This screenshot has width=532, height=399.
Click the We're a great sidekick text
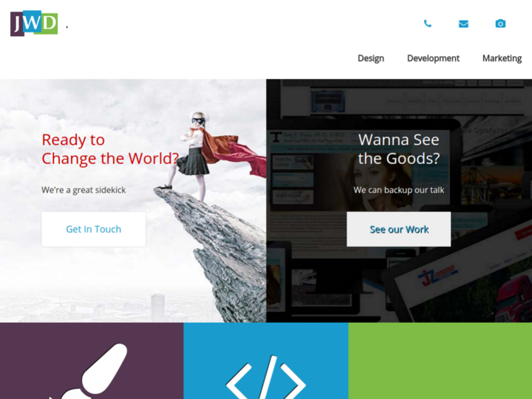[x=83, y=190]
